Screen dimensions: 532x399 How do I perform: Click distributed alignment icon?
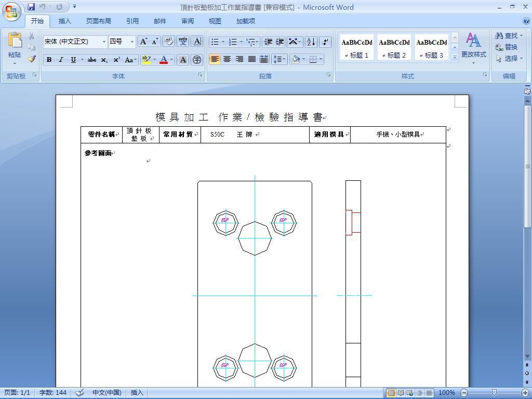pos(264,59)
